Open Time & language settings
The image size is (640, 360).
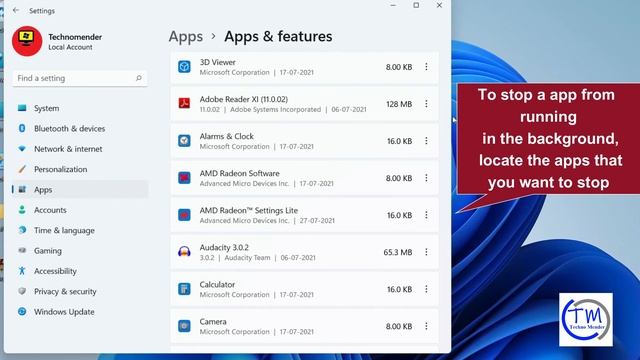click(80, 230)
